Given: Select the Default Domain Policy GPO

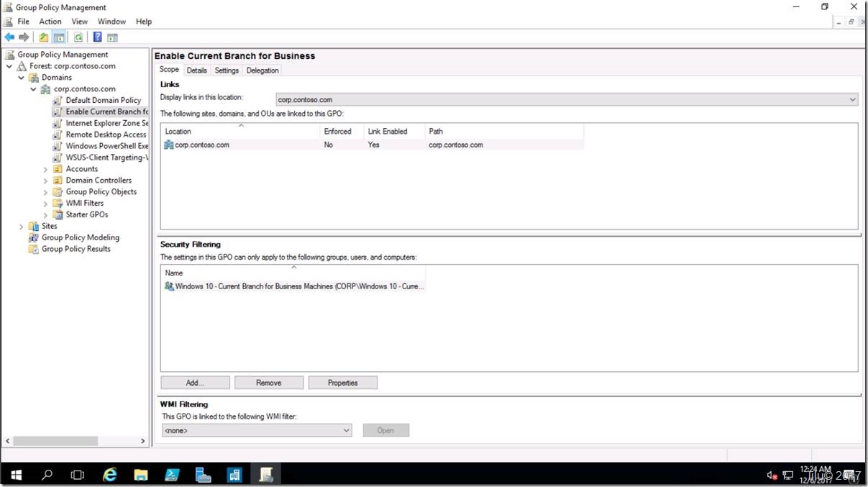Looking at the screenshot, I should tap(104, 100).
